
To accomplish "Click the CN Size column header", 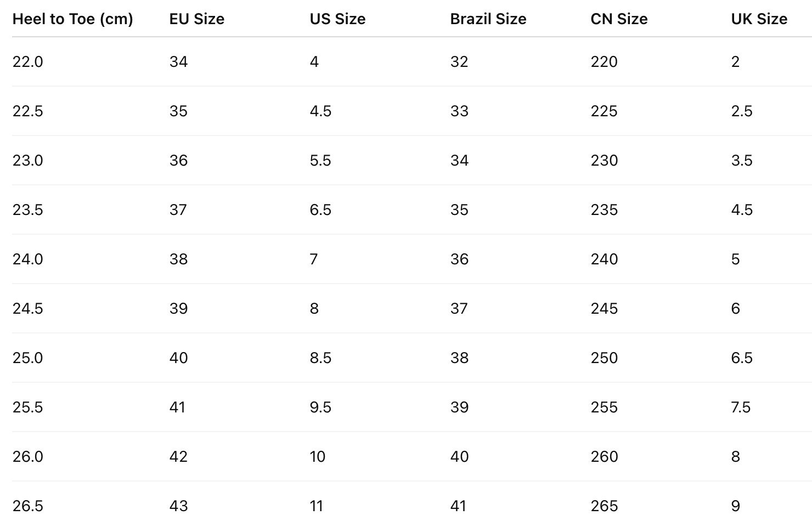I will (619, 19).
